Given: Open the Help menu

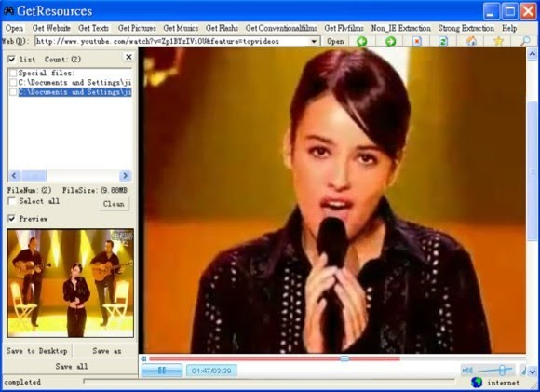Looking at the screenshot, I should click(x=509, y=28).
